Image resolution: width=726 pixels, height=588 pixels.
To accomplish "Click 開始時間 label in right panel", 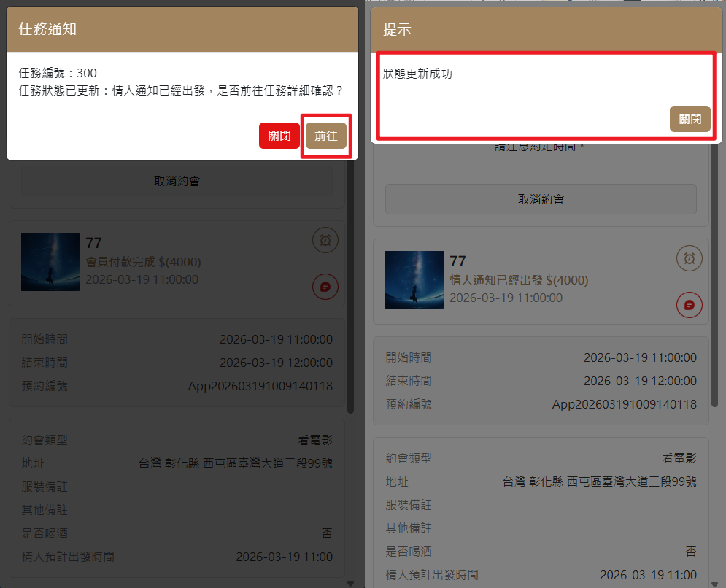I will pos(409,357).
